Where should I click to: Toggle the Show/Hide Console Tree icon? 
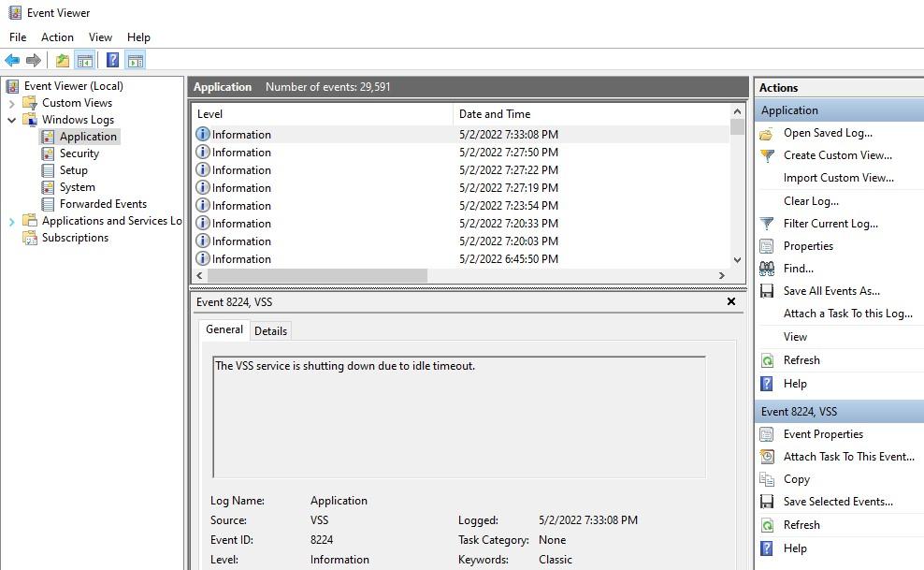click(x=85, y=60)
